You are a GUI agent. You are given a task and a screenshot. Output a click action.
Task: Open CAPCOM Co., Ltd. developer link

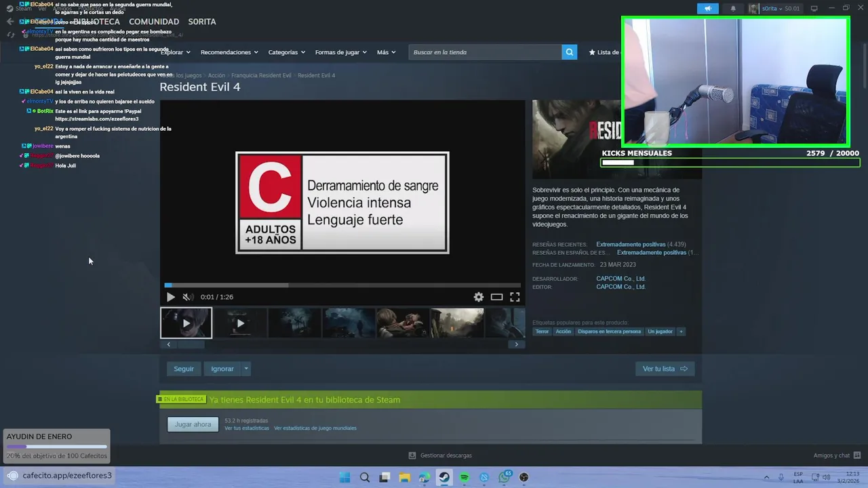620,279
